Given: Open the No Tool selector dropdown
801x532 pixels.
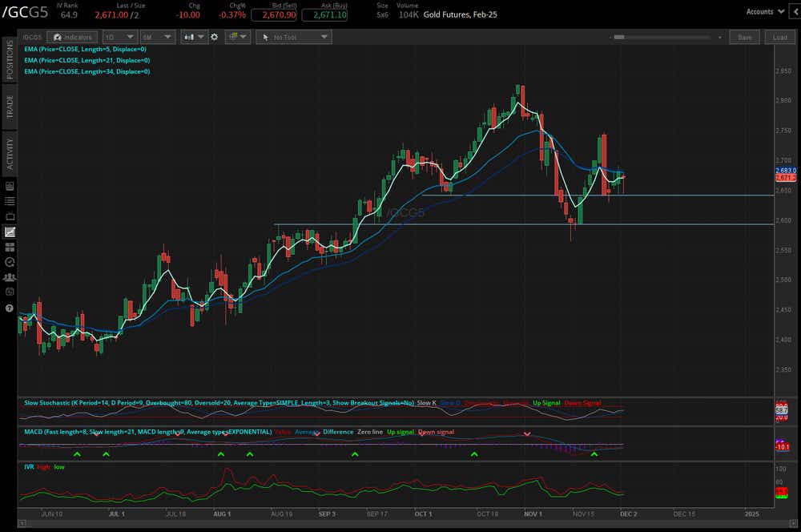Looking at the screenshot, I should coord(293,37).
